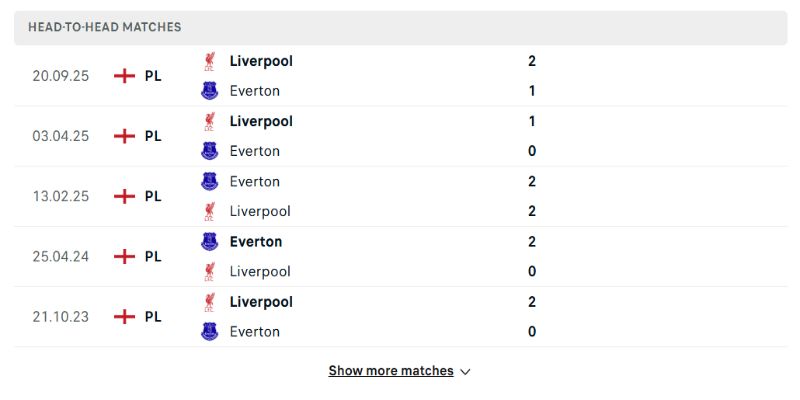
Task: Click England flag beside 20.09.25 date
Action: 124,76
